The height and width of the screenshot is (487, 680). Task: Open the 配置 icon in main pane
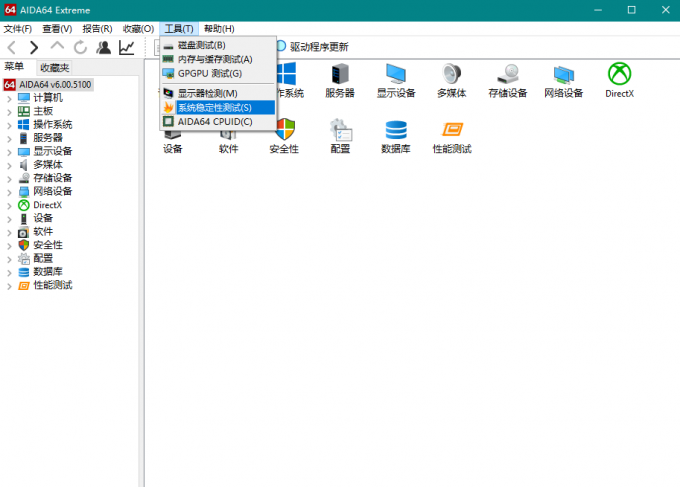[x=340, y=130]
